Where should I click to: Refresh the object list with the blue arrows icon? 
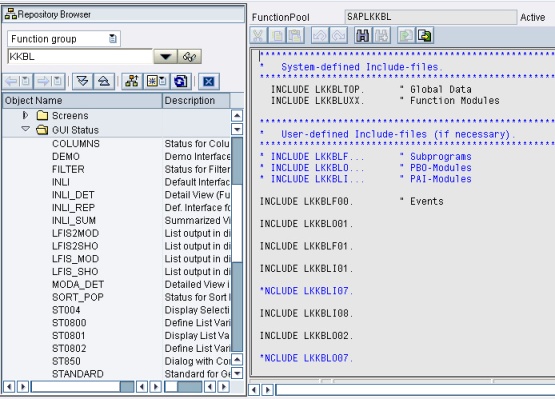coord(181,81)
